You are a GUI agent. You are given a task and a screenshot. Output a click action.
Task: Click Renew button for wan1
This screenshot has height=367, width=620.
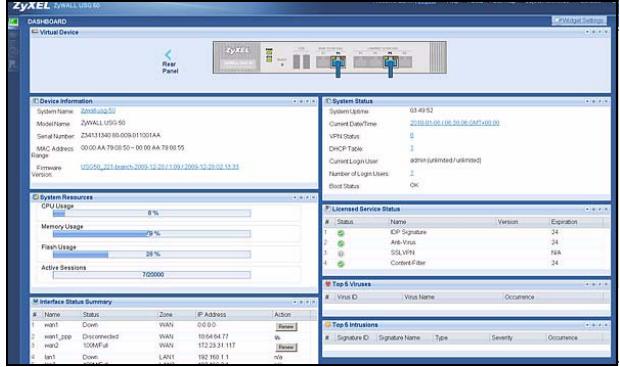286,327
